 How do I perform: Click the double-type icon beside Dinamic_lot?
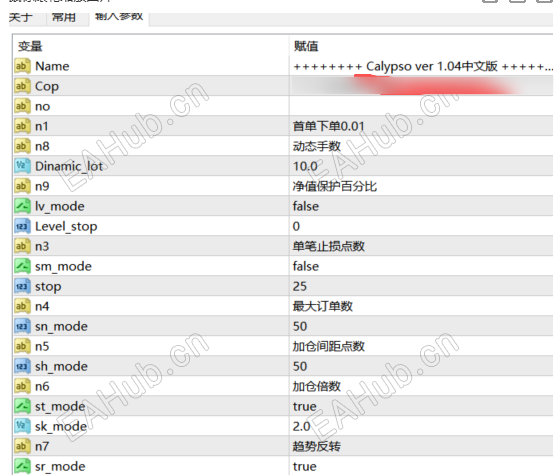22,166
